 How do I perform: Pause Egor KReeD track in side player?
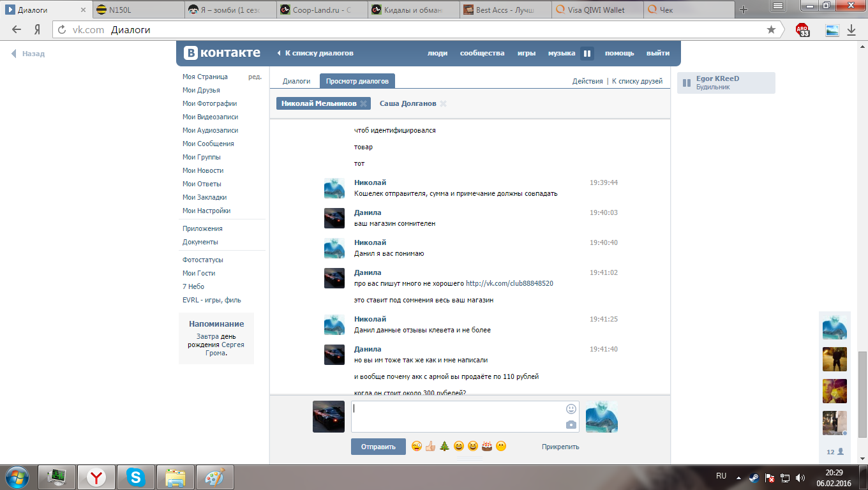[x=687, y=83]
